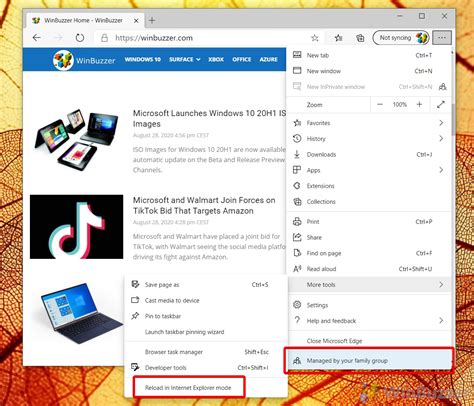This screenshot has height=406, width=474.
Task: Open the AZURE nav link
Action: [x=269, y=59]
